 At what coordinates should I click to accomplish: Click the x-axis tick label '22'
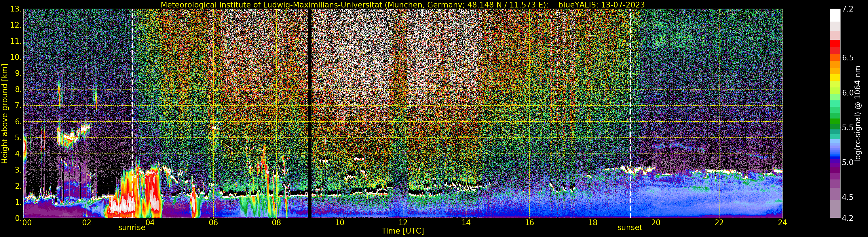pyautogui.click(x=719, y=222)
